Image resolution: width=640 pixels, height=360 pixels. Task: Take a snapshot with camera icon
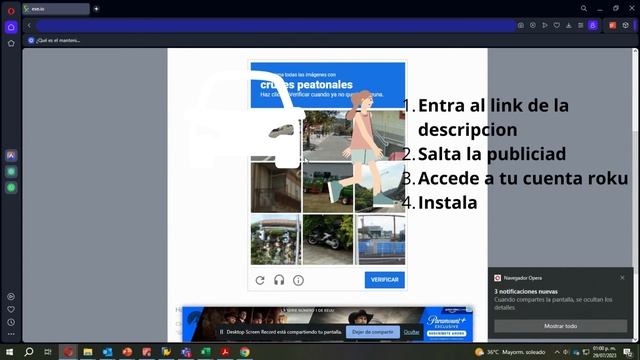pos(521,25)
